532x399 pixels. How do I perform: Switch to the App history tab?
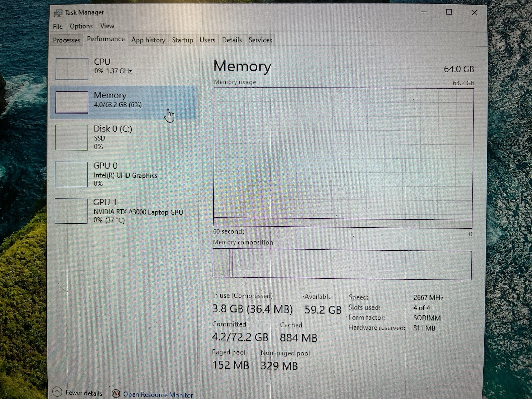tap(148, 40)
